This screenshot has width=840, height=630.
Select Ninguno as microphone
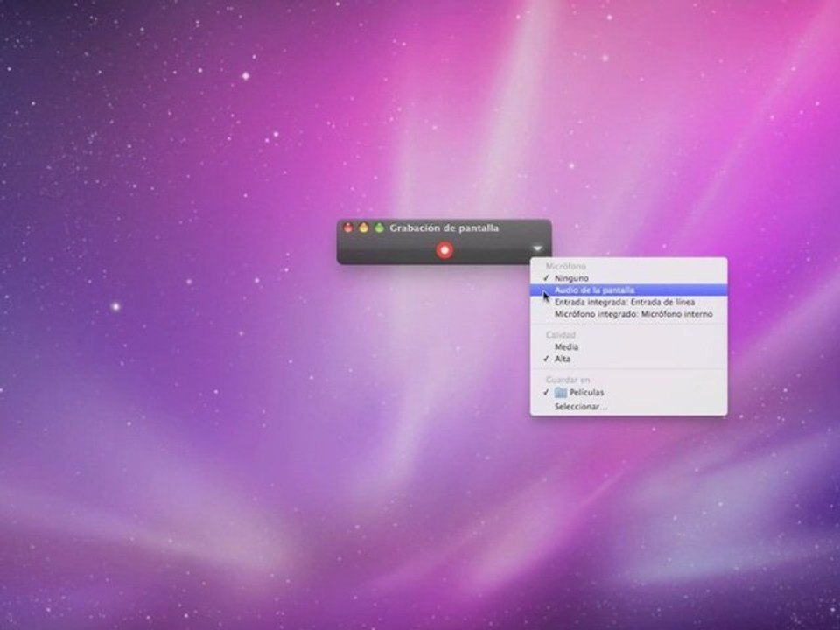coord(628,278)
